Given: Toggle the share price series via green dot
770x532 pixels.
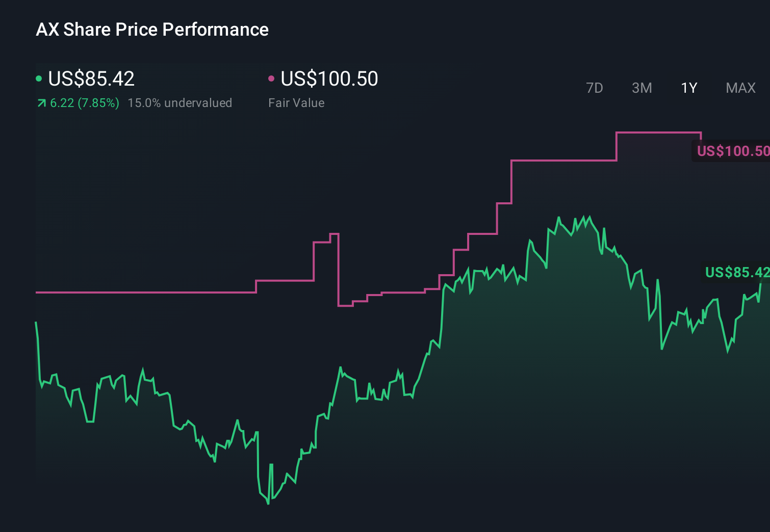Looking at the screenshot, I should pos(39,77).
